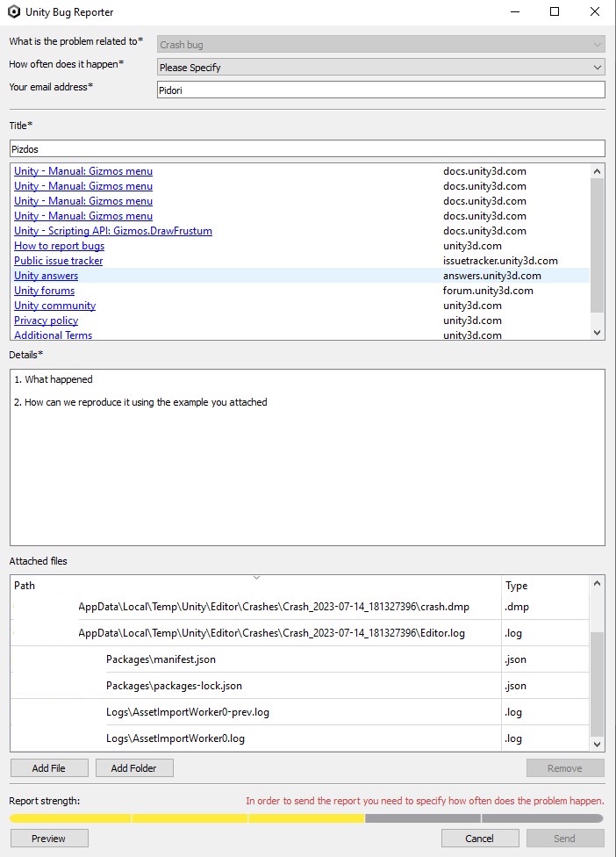Viewport: 616px width, 857px height.
Task: Click the Send button
Action: click(x=565, y=839)
